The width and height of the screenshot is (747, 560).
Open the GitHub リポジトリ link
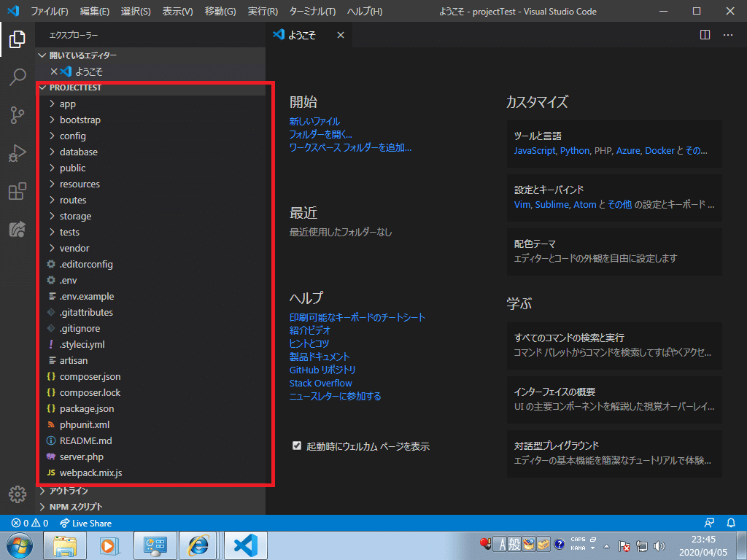[x=322, y=370]
